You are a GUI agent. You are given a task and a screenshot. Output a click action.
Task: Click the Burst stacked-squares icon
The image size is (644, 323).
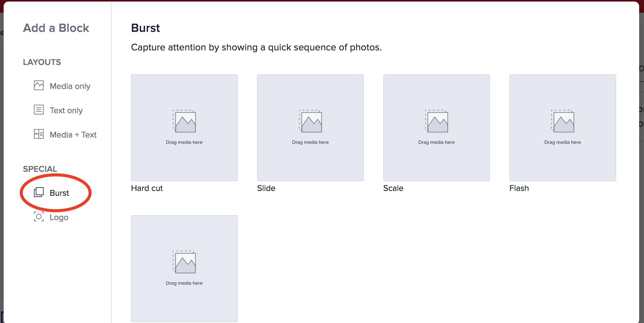tap(39, 192)
